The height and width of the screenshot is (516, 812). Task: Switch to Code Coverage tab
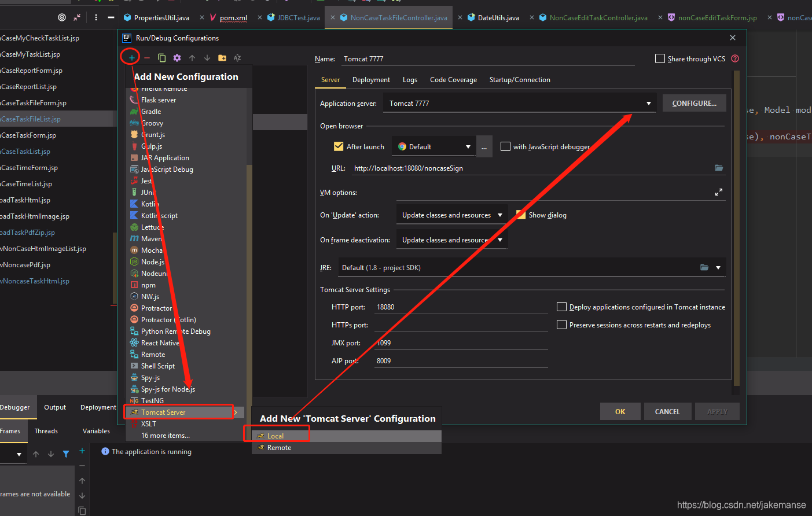453,80
